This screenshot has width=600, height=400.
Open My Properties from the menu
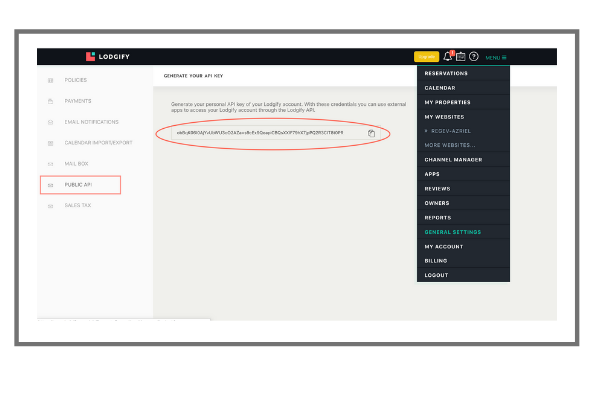point(463,102)
